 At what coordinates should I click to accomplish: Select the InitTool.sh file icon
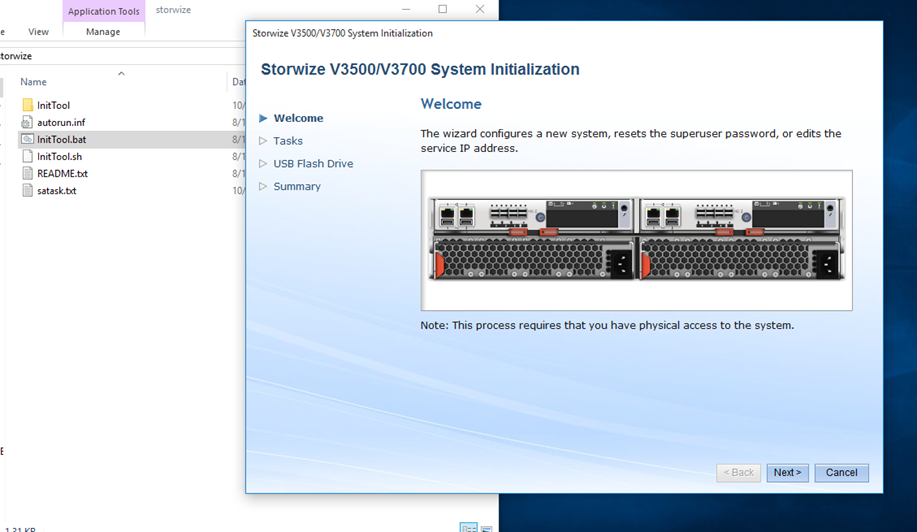[28, 156]
